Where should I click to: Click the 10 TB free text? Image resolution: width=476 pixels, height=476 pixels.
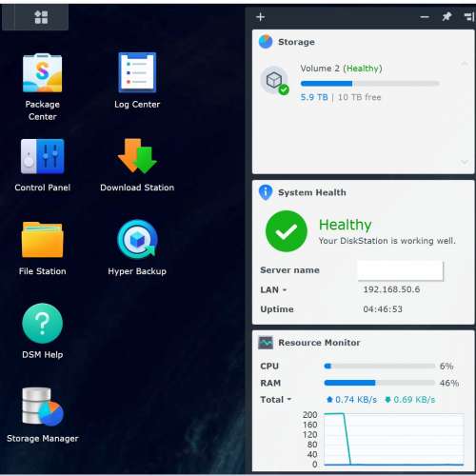(360, 97)
